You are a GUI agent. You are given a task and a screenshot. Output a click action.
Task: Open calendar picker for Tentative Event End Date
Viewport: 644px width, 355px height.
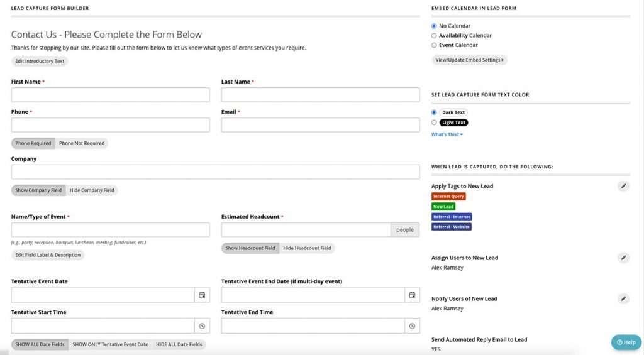[x=412, y=295]
